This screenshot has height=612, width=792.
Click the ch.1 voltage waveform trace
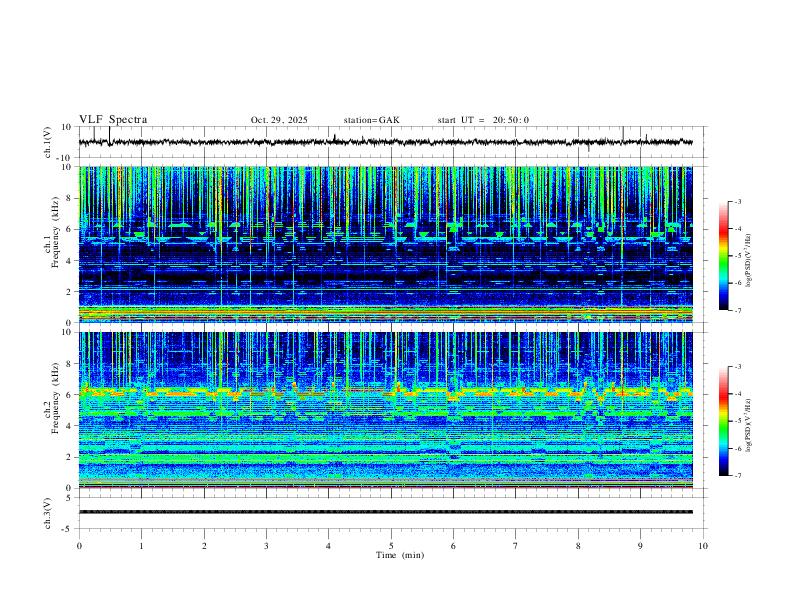(386, 142)
